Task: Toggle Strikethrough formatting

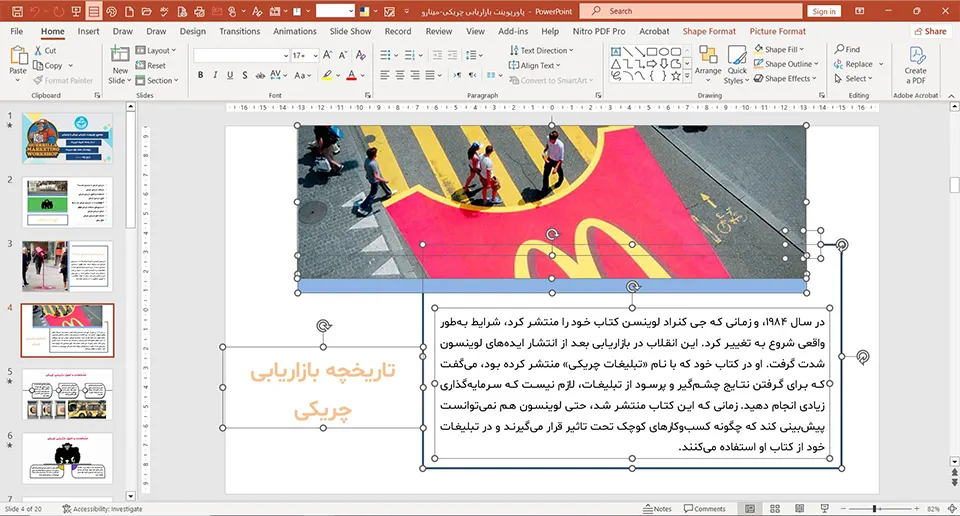Action: point(260,75)
